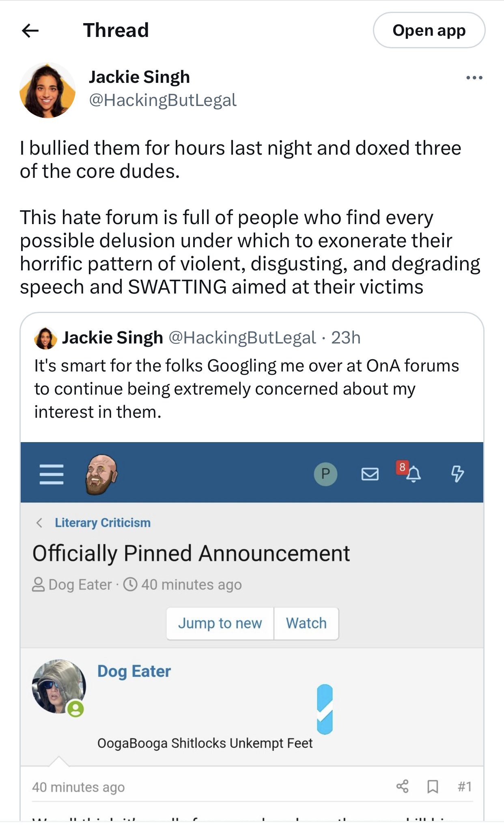Open Jackie Singh's large profile picture

(x=47, y=91)
